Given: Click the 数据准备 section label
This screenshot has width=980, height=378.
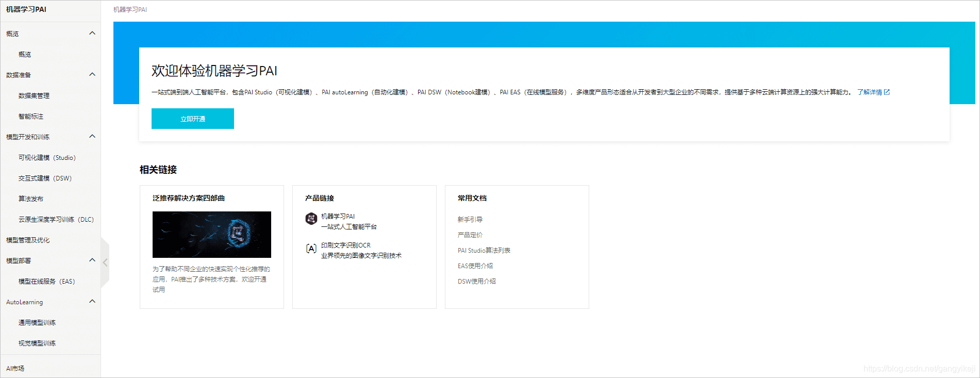Looking at the screenshot, I should (x=19, y=75).
